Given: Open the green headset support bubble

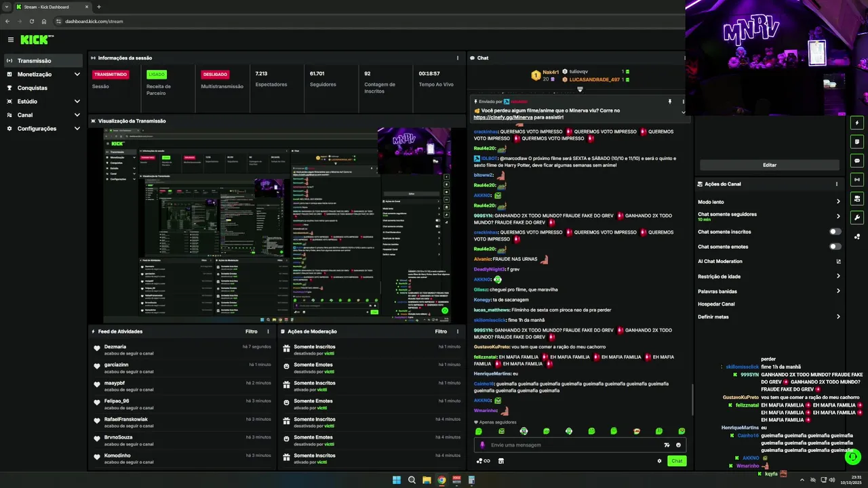Looking at the screenshot, I should coord(853,457).
